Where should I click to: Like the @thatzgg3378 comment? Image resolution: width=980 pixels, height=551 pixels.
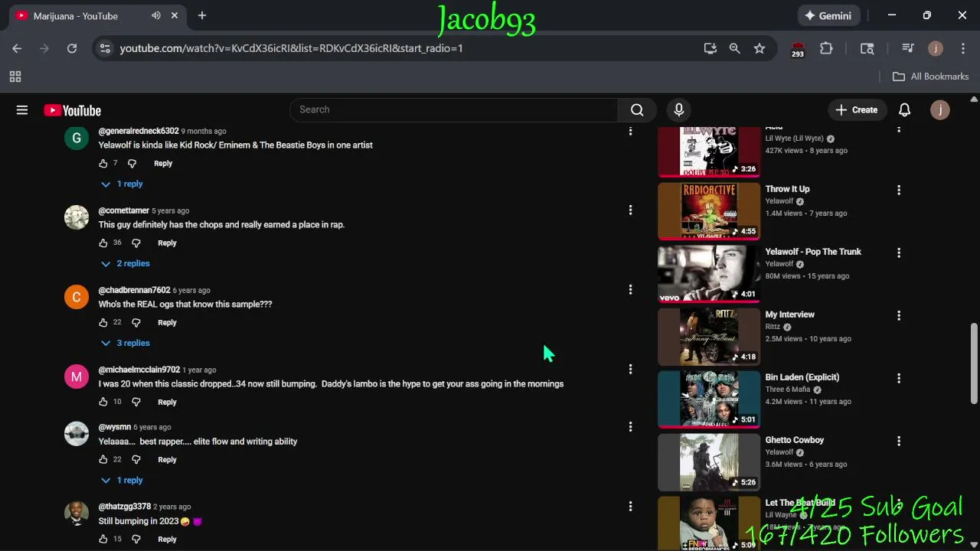point(103,540)
